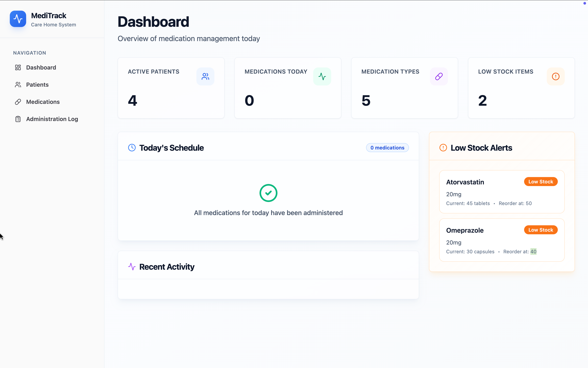Click the Today's Schedule heading
This screenshot has width=588, height=368.
171,148
